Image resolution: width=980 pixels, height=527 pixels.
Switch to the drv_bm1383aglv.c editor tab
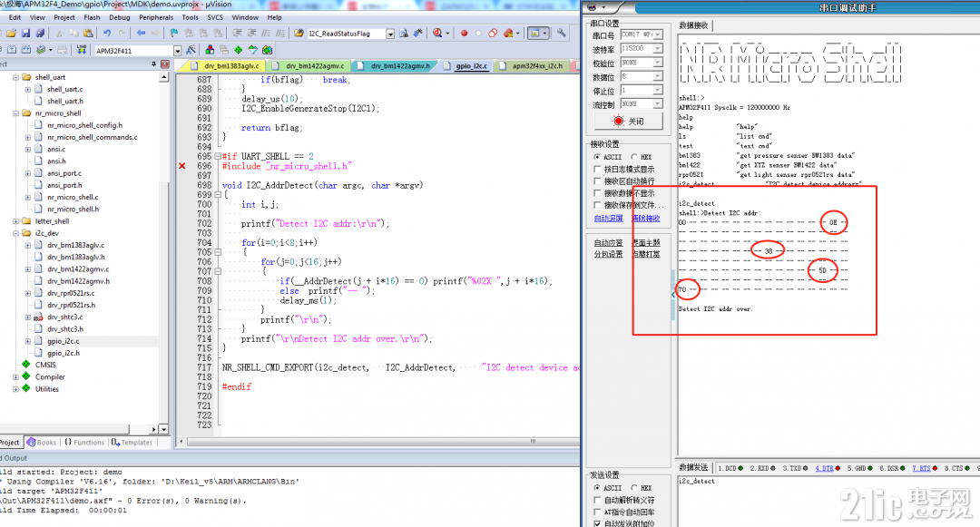225,65
